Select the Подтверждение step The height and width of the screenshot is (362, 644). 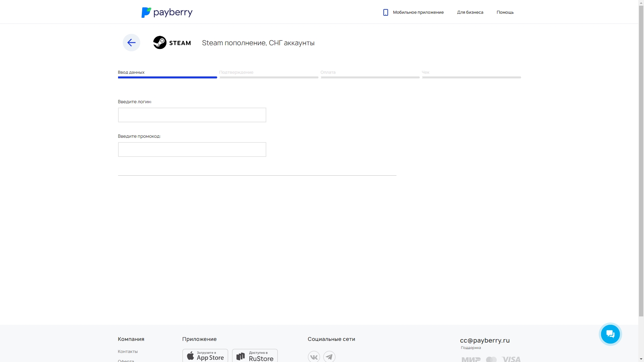[236, 72]
